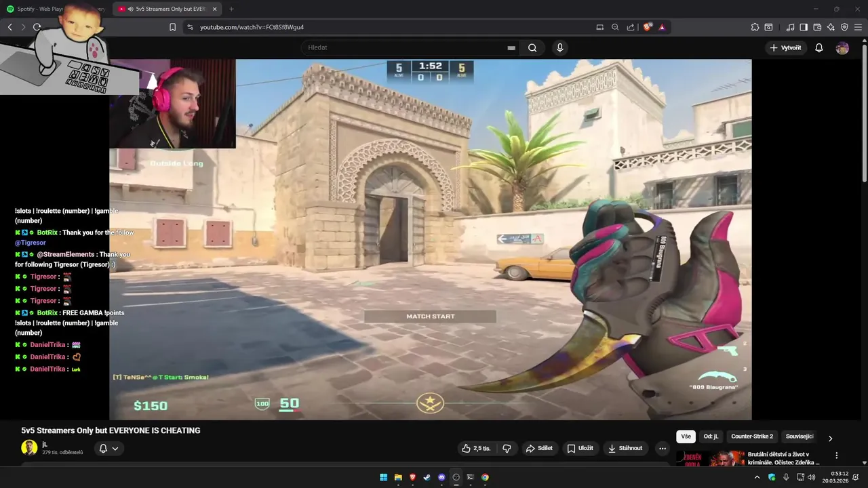
Task: Click the video player to pause
Action: 430,239
